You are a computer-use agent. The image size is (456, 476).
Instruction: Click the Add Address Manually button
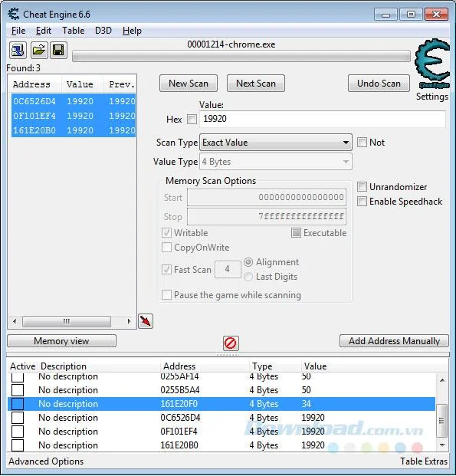point(394,341)
